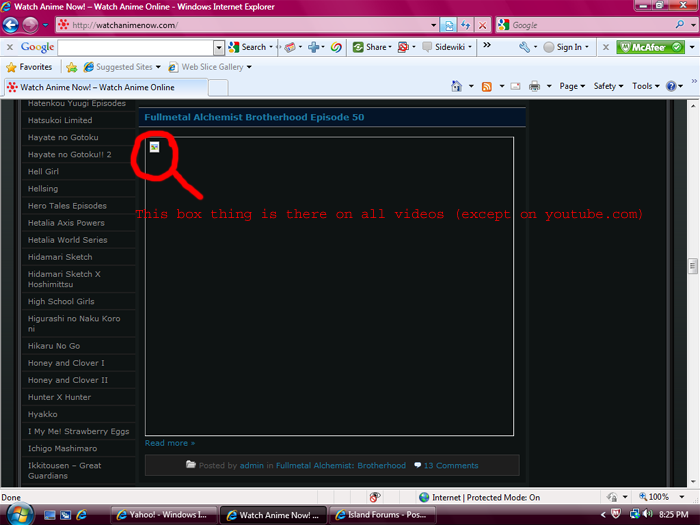Image resolution: width=700 pixels, height=525 pixels.
Task: Select Hunter X Hunter in anime list
Action: pyautogui.click(x=59, y=397)
